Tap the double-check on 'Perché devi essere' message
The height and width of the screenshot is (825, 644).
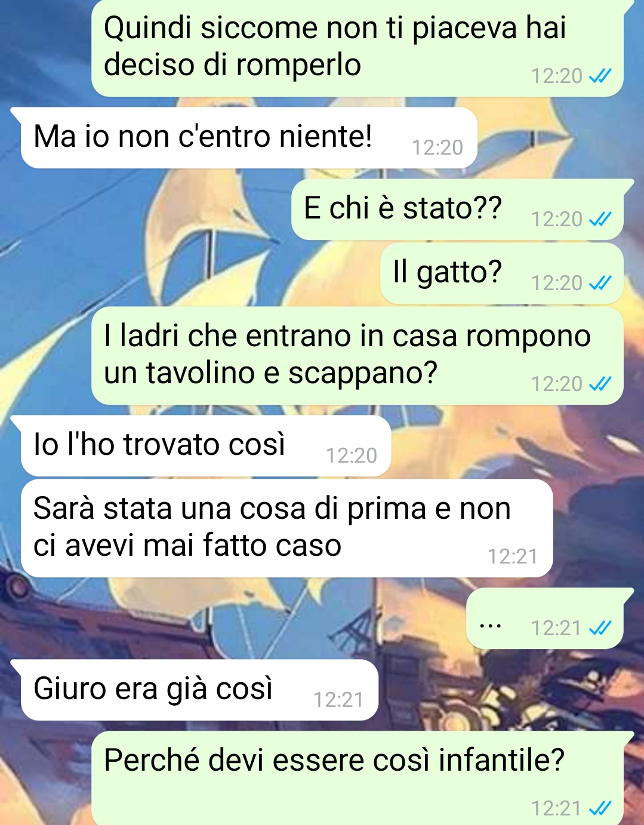point(600,808)
